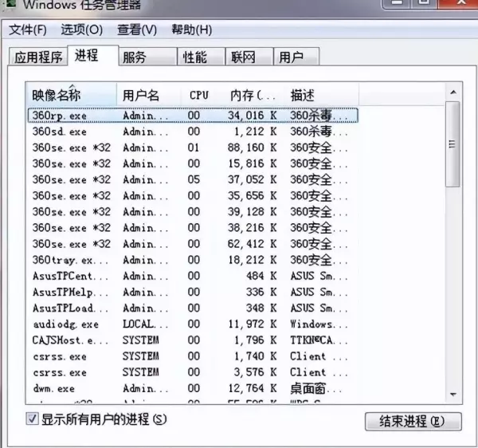Viewport: 478px width, 448px height.
Task: Toggle 显示所有用户的进程 checkbox
Action: [x=32, y=419]
